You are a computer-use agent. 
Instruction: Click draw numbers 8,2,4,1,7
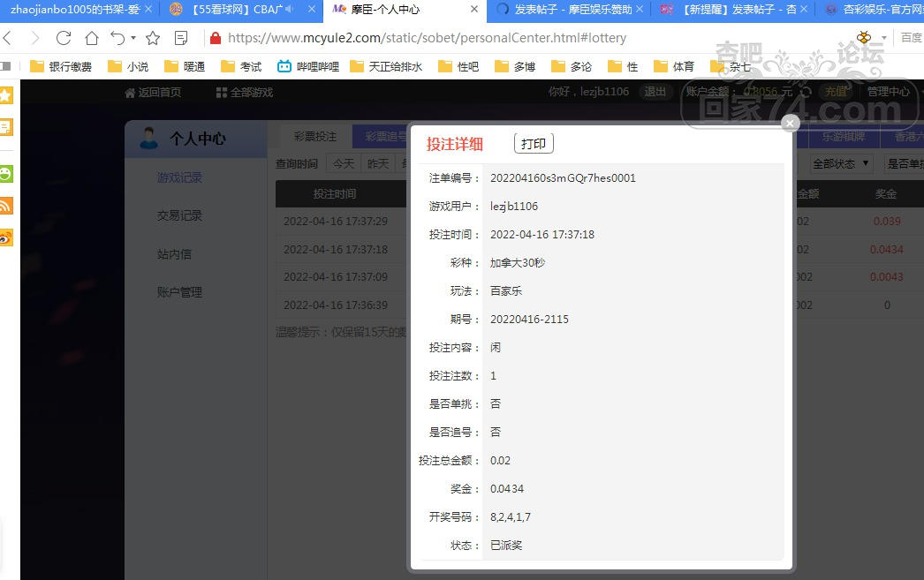click(511, 517)
